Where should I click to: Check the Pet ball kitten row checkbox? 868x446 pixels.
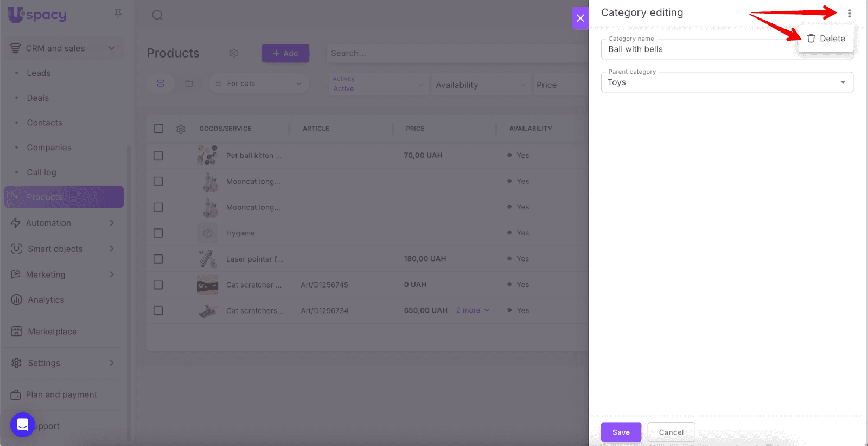point(158,156)
